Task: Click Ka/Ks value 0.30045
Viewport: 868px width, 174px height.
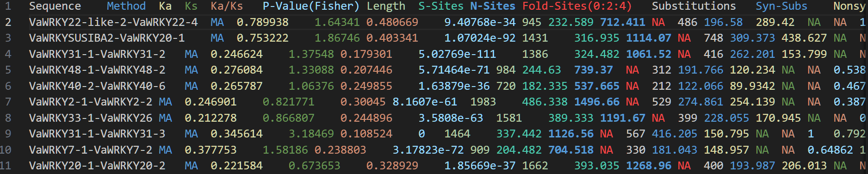Action: (x=363, y=102)
